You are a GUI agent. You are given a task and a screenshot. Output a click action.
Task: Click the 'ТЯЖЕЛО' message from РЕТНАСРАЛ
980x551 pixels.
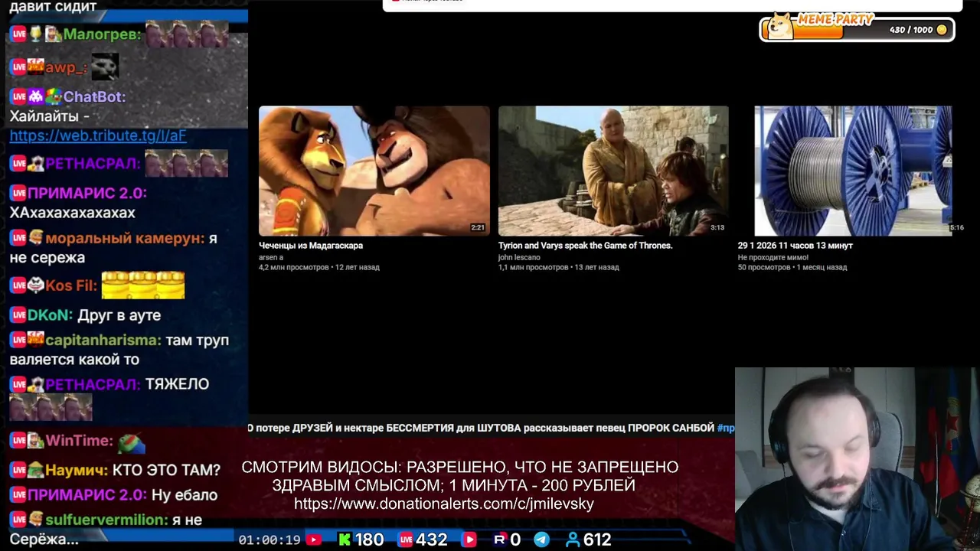(x=178, y=384)
